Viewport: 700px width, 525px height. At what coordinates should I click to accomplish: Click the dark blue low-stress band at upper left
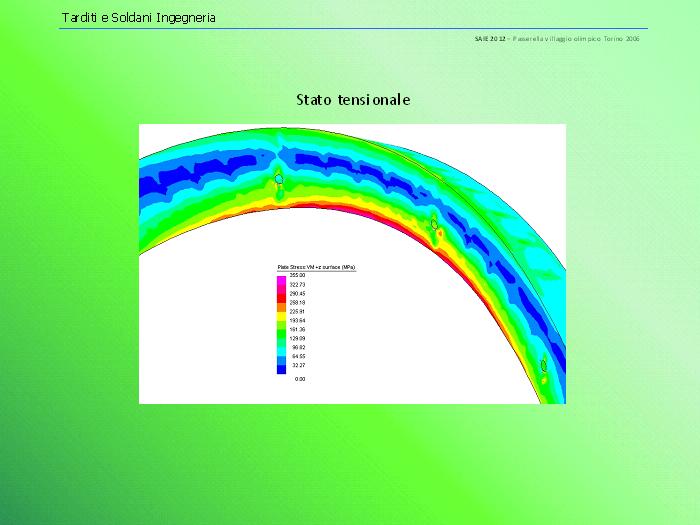[190, 180]
